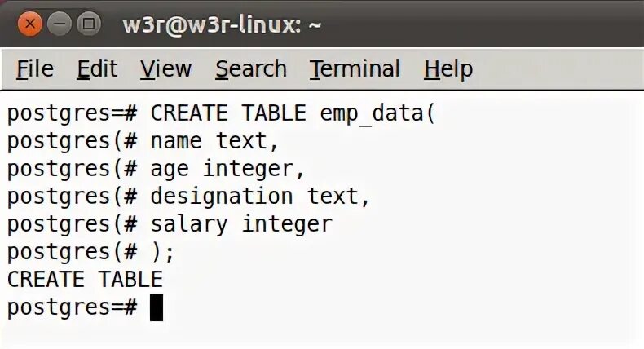Screen dimensions: 644x349
Task: Minimize the terminal with the gray button
Action: point(60,24)
